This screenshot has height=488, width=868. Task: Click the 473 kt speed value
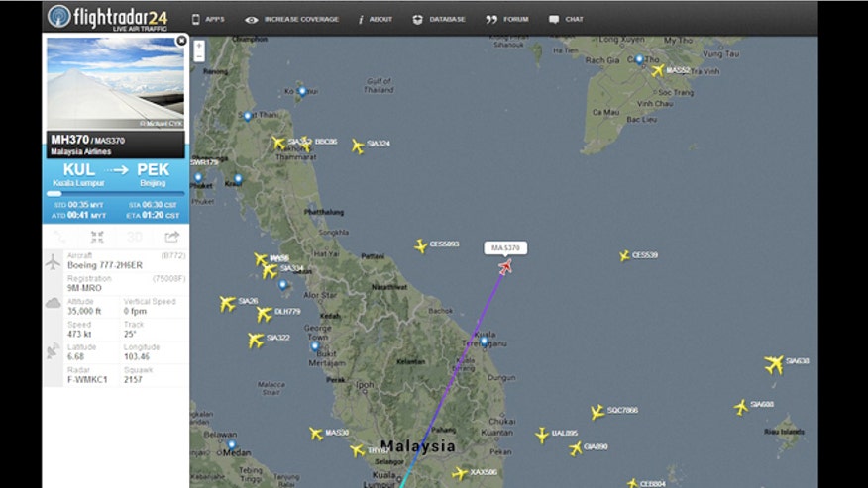[79, 335]
